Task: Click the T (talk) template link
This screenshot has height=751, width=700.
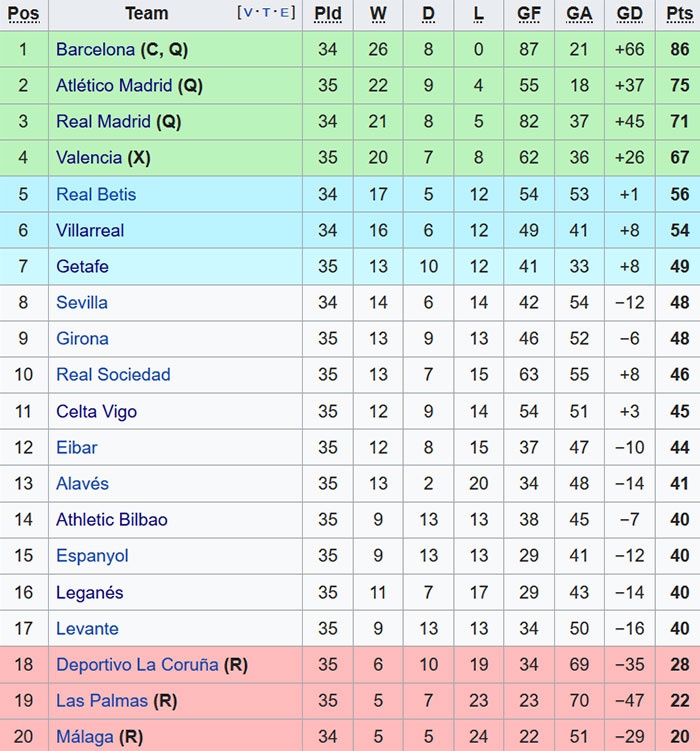Action: pyautogui.click(x=267, y=13)
